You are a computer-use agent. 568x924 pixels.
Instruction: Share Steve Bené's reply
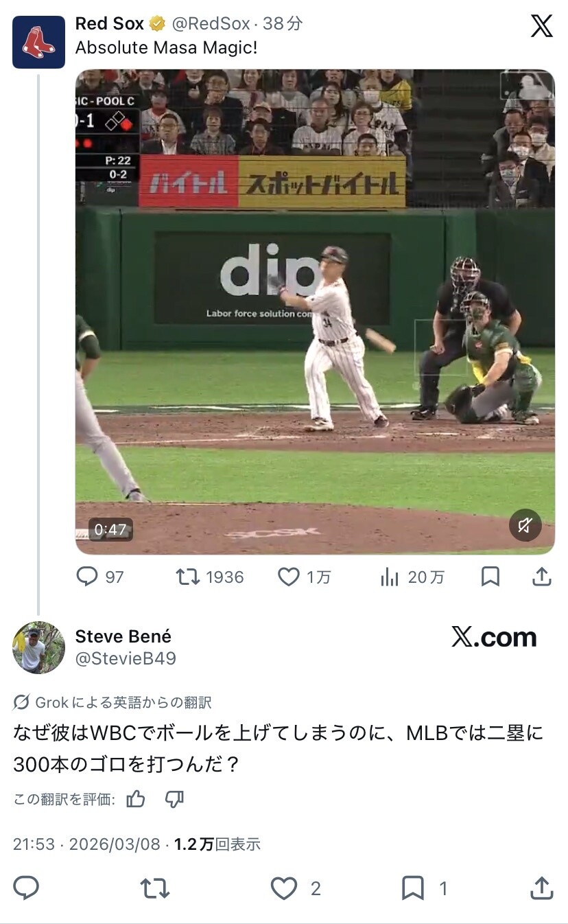pos(542,888)
